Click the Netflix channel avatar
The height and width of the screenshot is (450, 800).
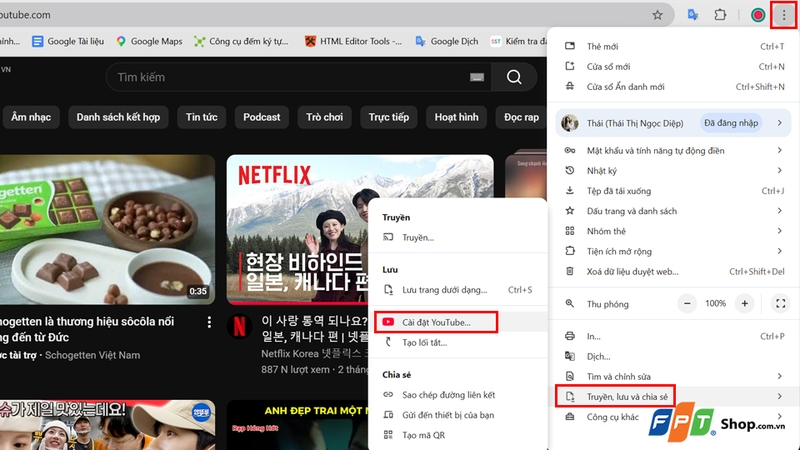(x=239, y=327)
